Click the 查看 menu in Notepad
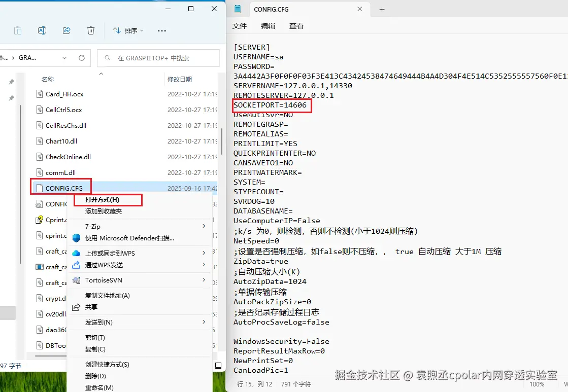This screenshot has height=392, width=568. pos(296,26)
